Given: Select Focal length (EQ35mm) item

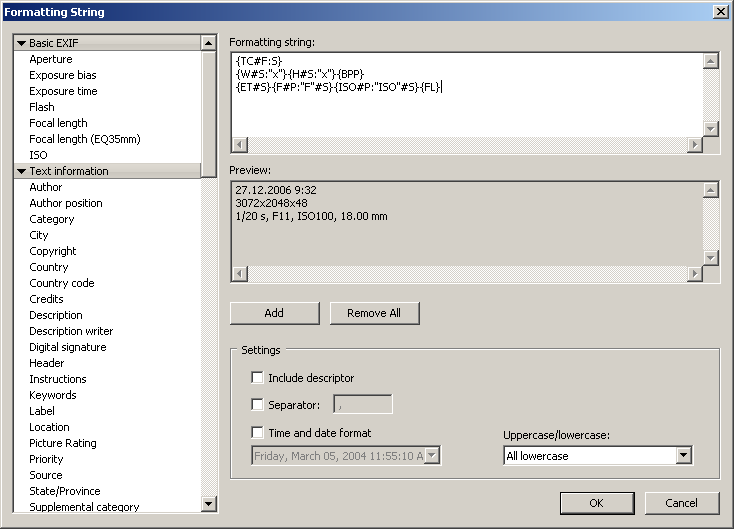Looking at the screenshot, I should tap(84, 139).
